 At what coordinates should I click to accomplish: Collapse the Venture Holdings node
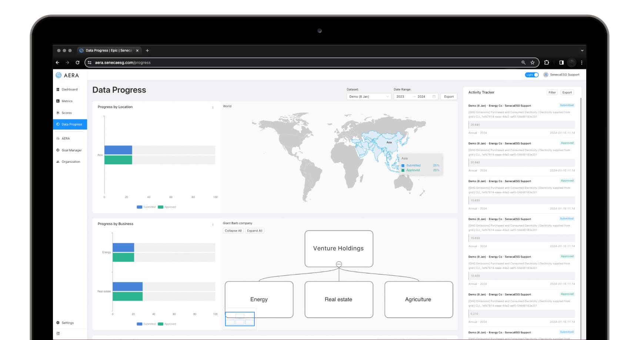coord(339,263)
